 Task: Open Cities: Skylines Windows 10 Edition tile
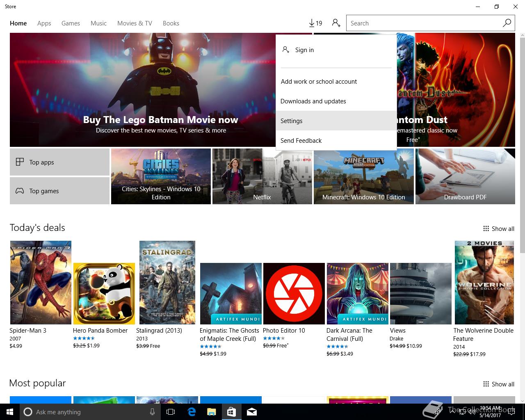(161, 176)
